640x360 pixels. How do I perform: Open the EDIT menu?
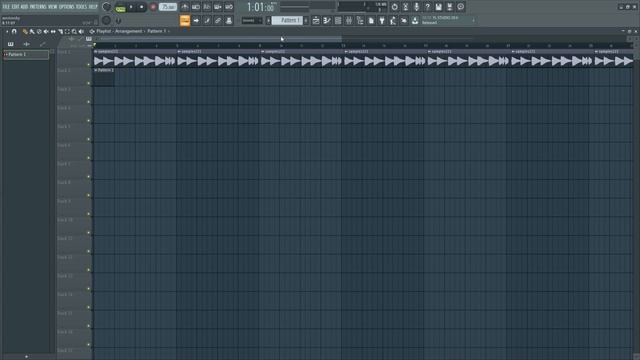point(16,7)
